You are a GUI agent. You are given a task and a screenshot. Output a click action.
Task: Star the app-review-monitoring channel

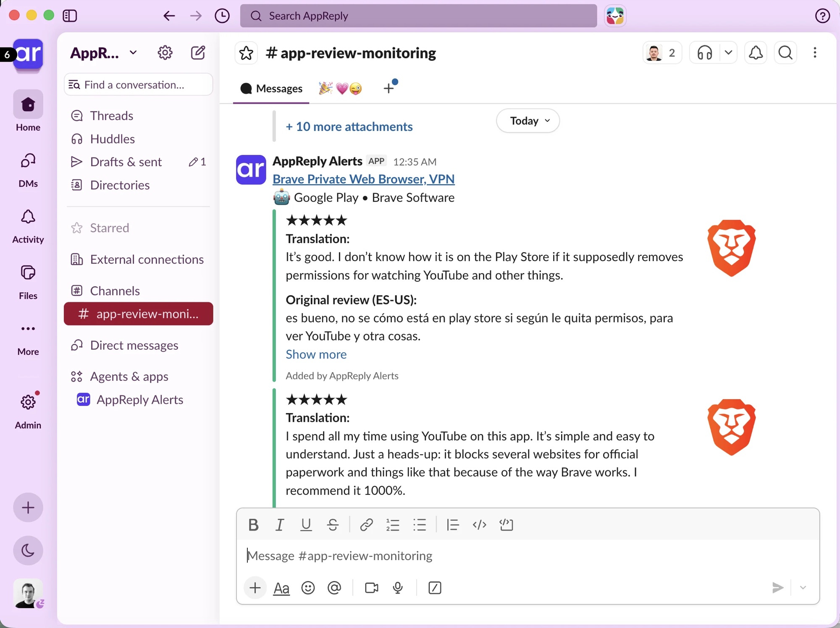coord(246,53)
